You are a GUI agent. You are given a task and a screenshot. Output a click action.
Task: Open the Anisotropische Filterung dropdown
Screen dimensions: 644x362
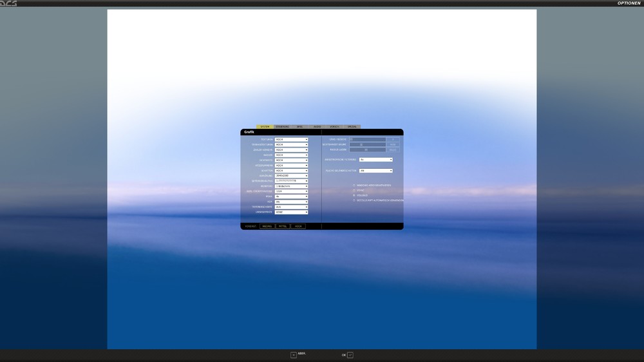[376, 160]
